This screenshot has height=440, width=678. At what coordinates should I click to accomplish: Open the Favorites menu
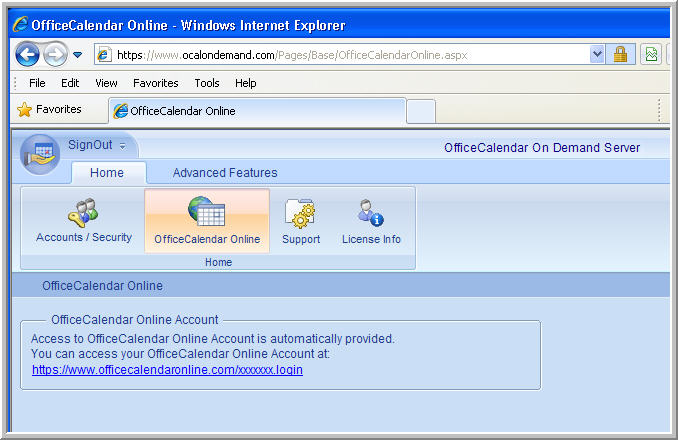156,83
